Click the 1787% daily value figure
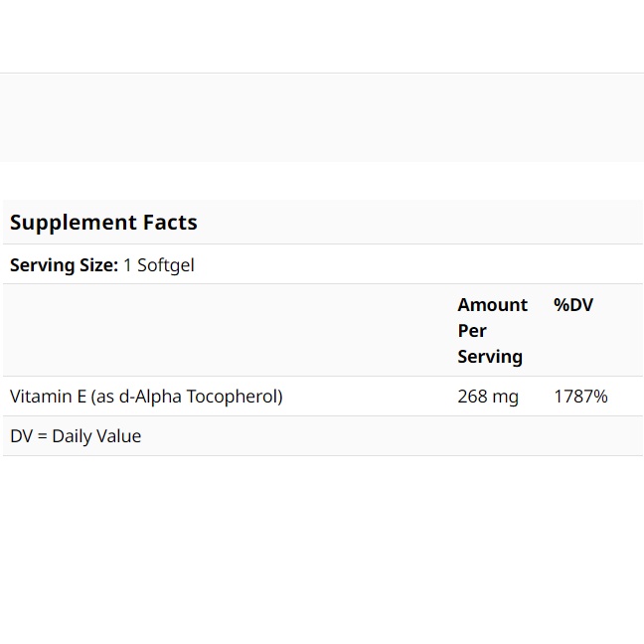The image size is (644, 644). pyautogui.click(x=580, y=397)
